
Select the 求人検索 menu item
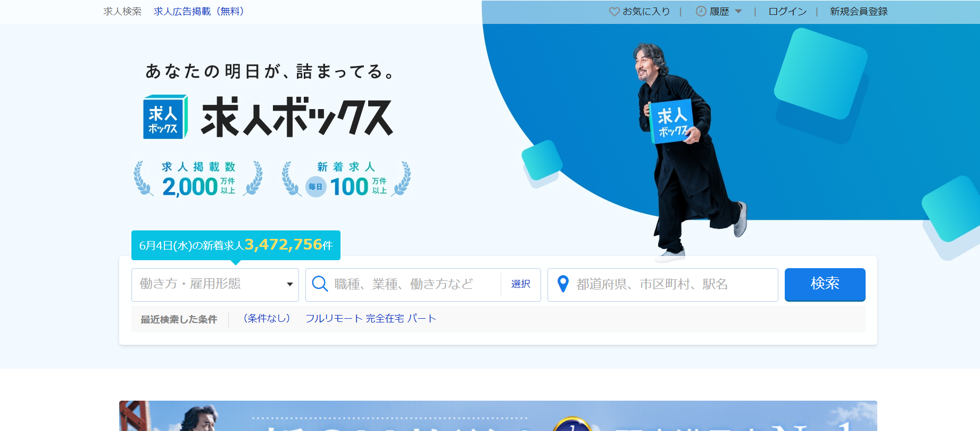click(x=122, y=11)
